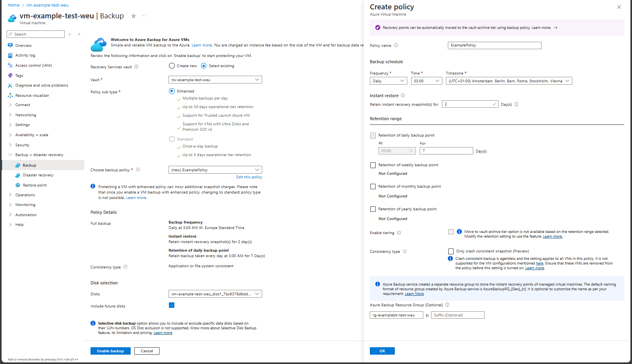Show Instant restore info tooltip
Viewport: 632px width, 364px height.
coord(403,96)
